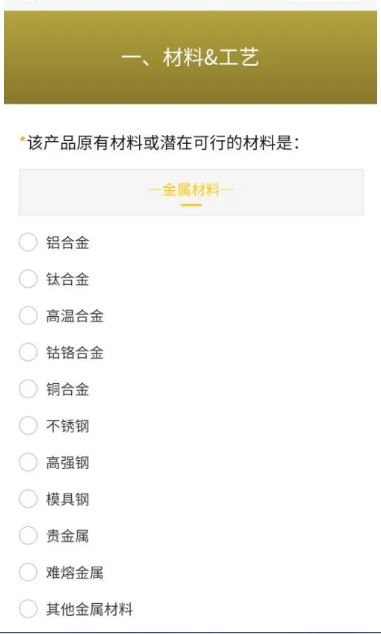Select the 高温合金 option
Viewport: 381px width, 634px height.
pos(28,315)
